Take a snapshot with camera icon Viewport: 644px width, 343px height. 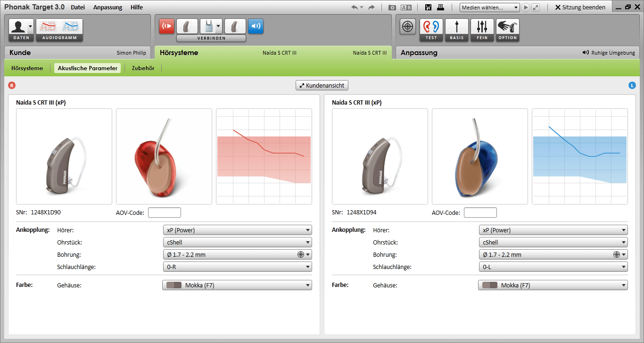click(x=392, y=8)
